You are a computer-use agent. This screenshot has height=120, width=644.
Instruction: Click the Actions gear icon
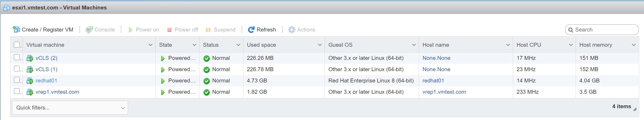292,30
